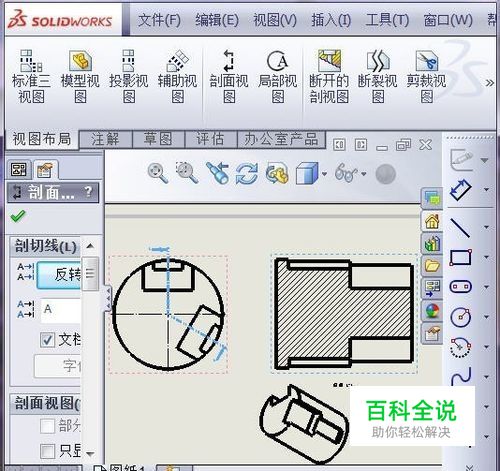Open the Appearances color ball icon
Image resolution: width=500 pixels, height=471 pixels.
(432, 311)
